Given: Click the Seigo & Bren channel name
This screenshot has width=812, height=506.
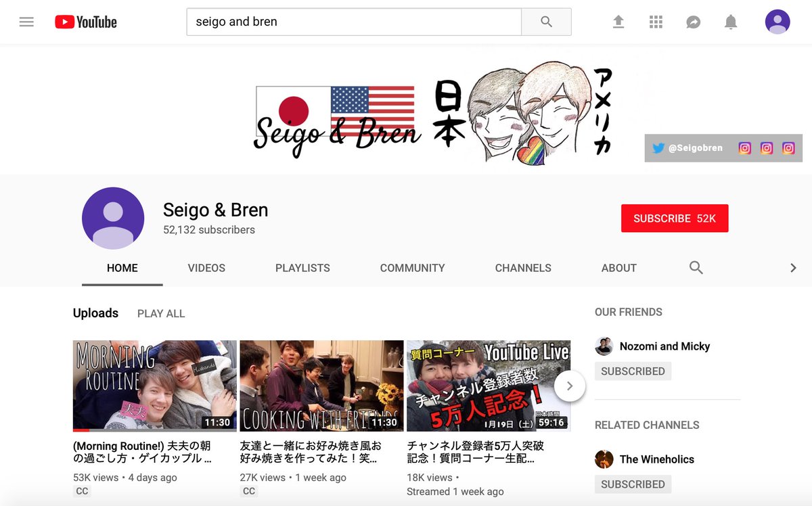Looking at the screenshot, I should tap(215, 210).
